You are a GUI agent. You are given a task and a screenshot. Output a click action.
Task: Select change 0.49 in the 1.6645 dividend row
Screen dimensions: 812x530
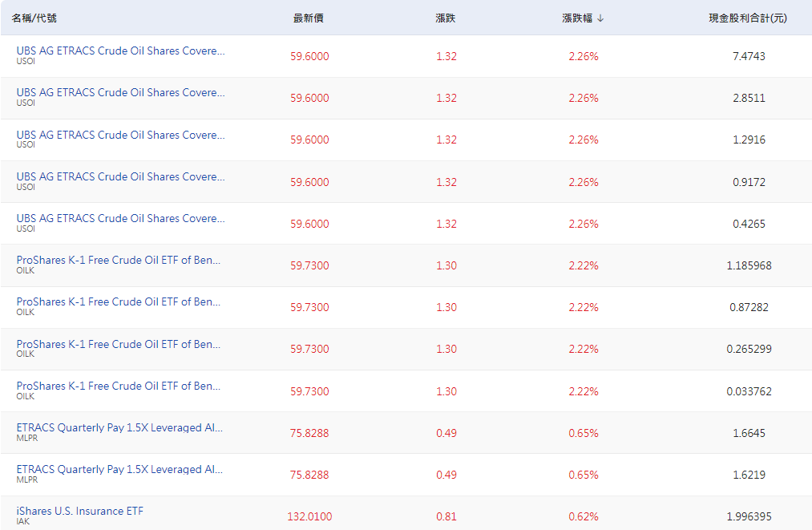446,433
